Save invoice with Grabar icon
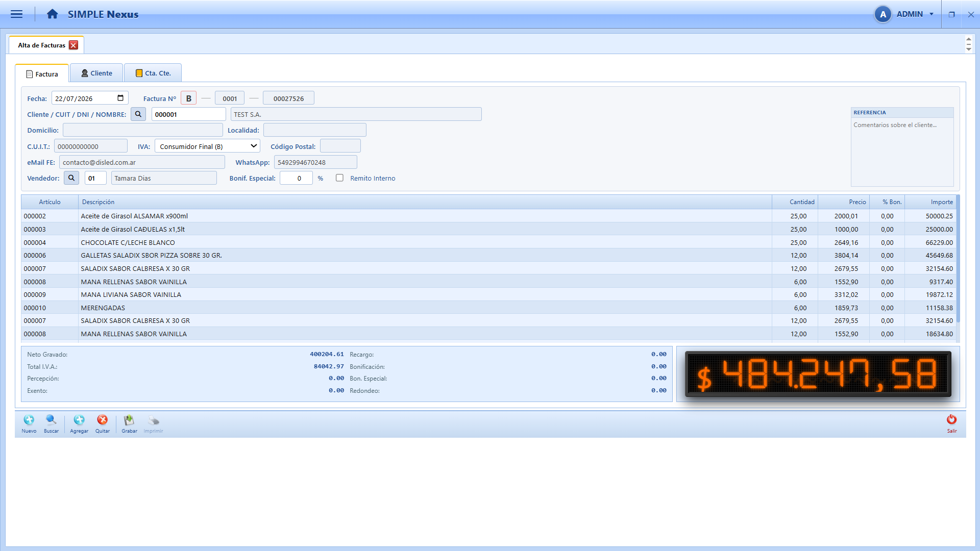980x551 pixels. (129, 420)
